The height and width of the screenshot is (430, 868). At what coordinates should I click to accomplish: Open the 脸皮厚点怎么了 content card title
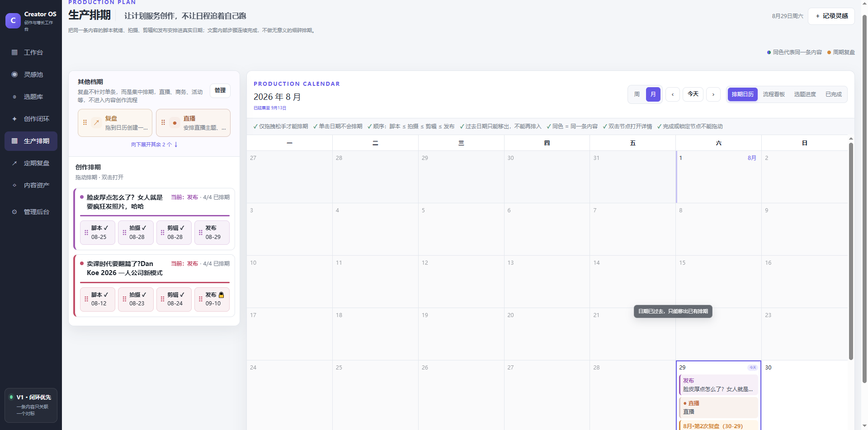point(125,202)
